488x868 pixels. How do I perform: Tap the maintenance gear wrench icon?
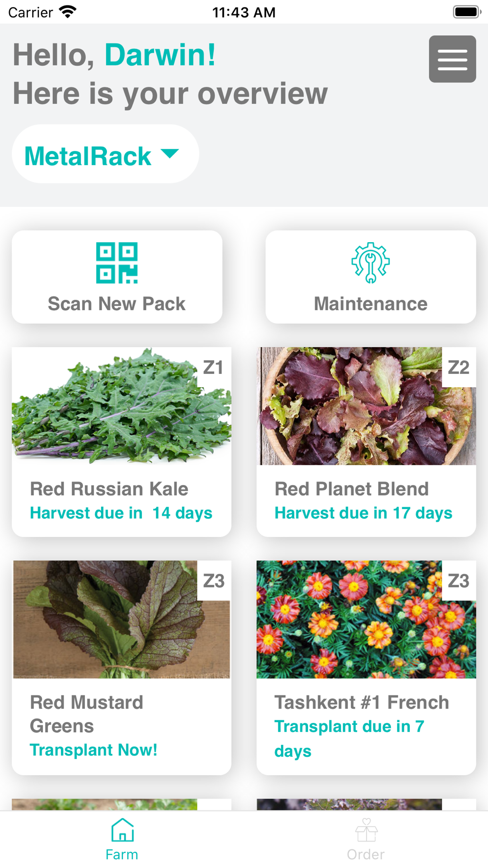[x=370, y=263]
